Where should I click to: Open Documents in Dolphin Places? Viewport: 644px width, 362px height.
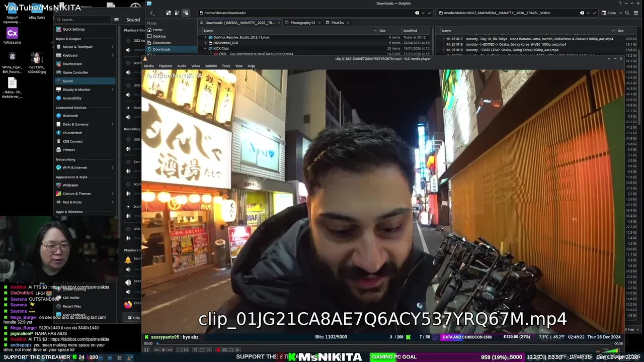(x=172, y=43)
